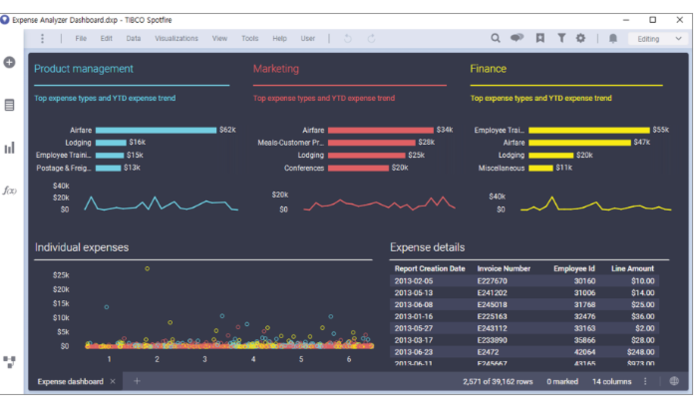
Task: Open the data canvas icon in the sidebar
Action: coord(10,362)
